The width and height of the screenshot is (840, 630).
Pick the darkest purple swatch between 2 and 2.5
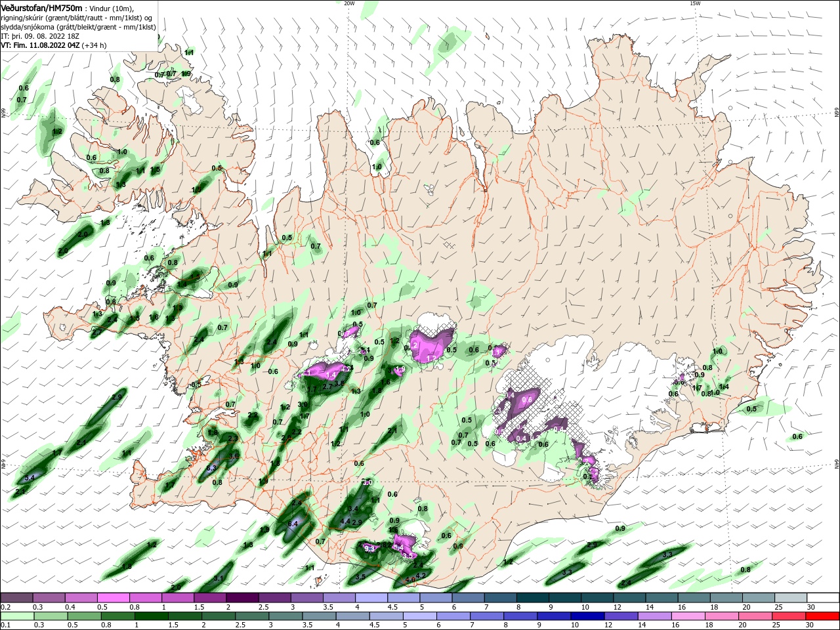click(x=241, y=598)
